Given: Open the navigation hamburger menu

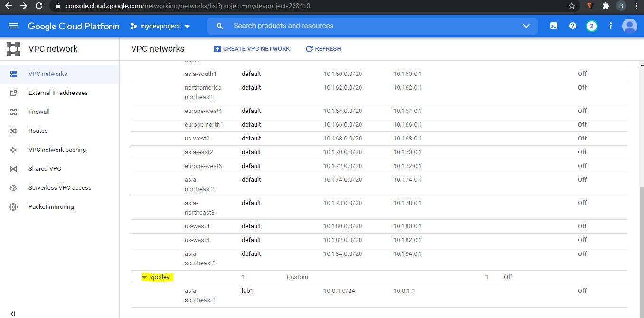Looking at the screenshot, I should tap(13, 26).
